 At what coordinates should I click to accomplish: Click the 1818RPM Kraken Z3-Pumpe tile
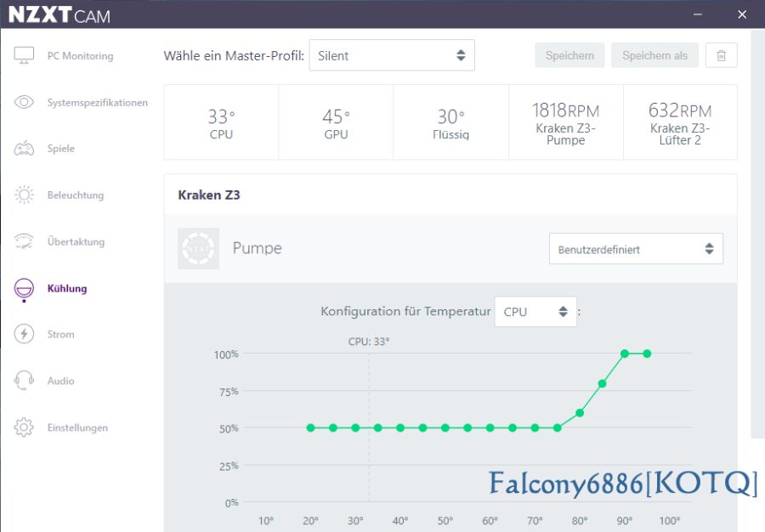566,122
